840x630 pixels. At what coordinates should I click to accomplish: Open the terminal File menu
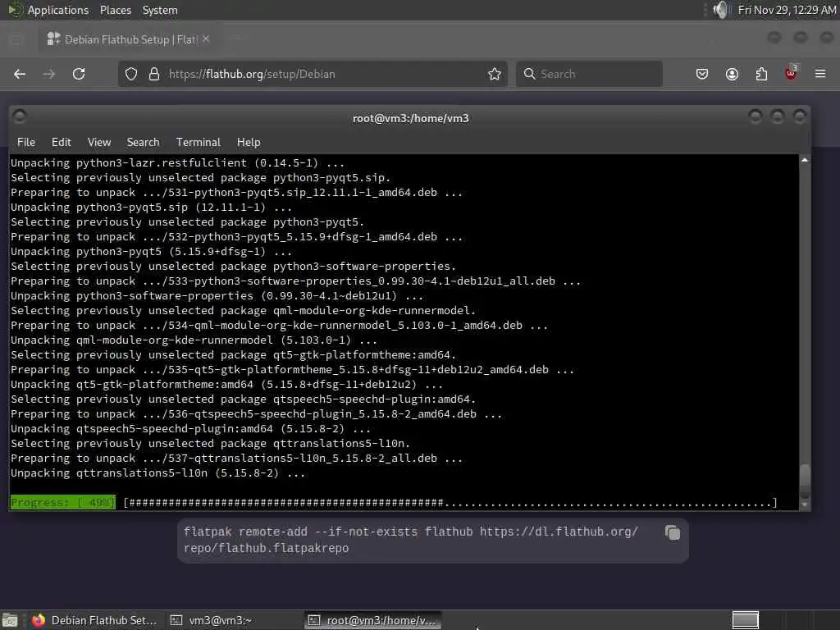[26, 142]
